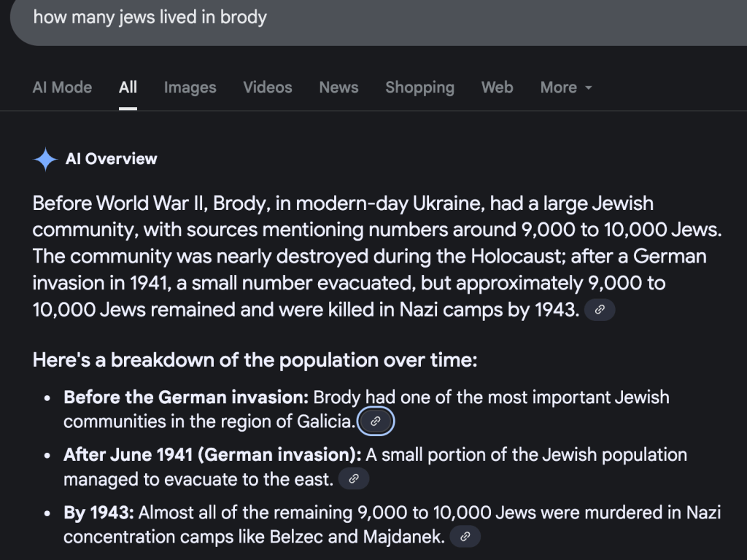Click the AI Overview heading label

tap(111, 159)
